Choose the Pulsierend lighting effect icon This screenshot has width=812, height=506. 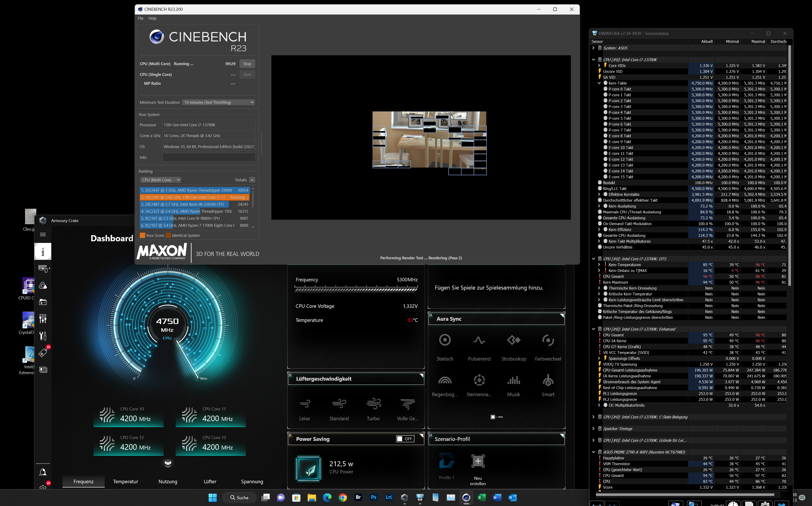[x=479, y=340]
